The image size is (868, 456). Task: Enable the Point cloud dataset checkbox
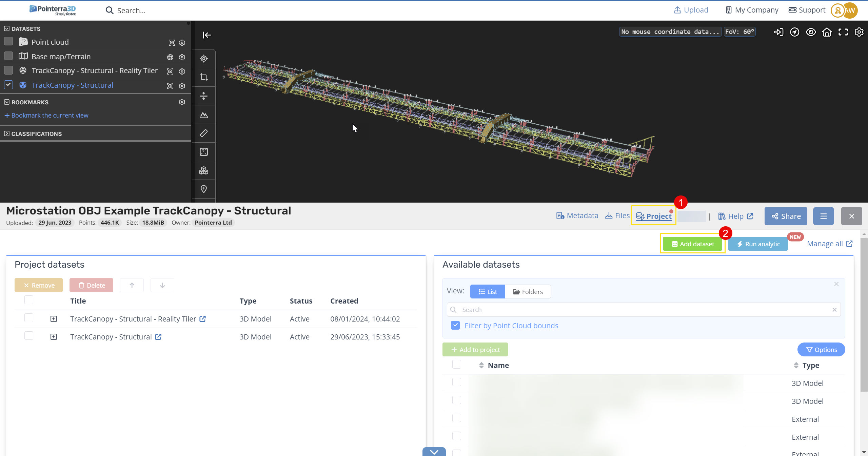(8, 41)
